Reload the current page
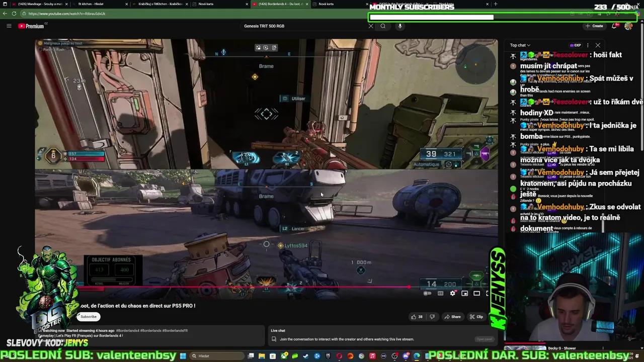The width and height of the screenshot is (644, 362). tap(14, 14)
